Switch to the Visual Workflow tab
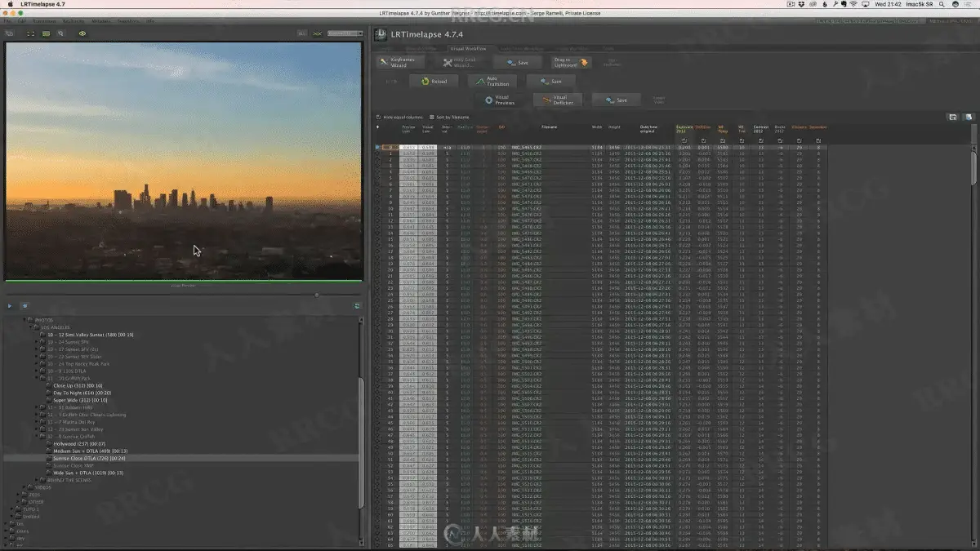 [468, 49]
